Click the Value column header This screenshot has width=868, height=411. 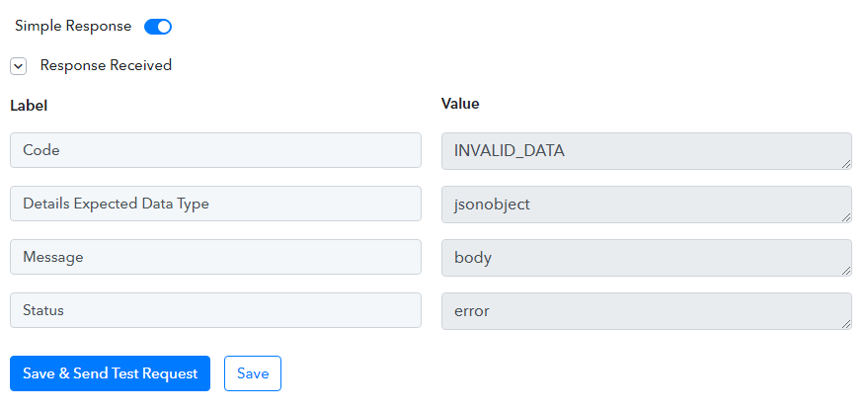460,104
